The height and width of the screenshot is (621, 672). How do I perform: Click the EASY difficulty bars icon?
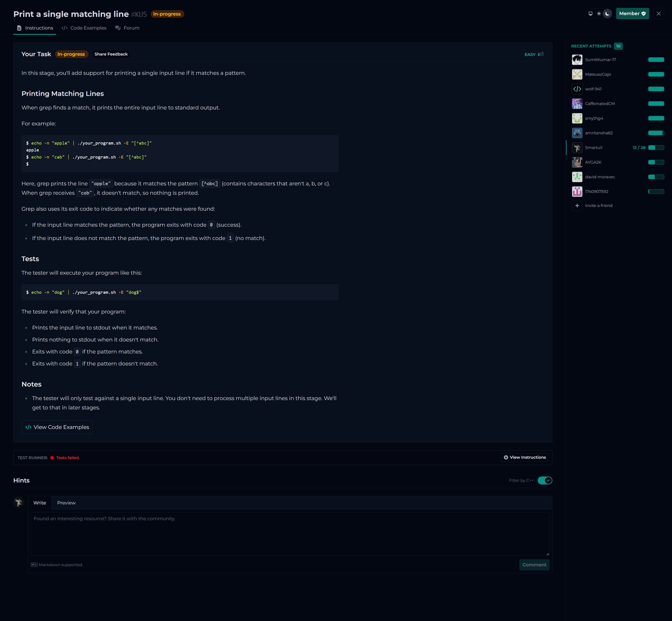(x=541, y=54)
